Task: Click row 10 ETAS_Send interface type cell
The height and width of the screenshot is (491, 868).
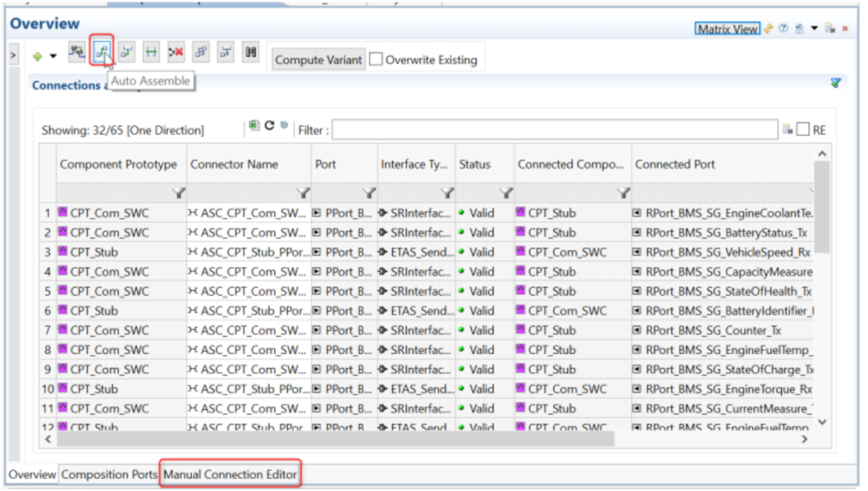Action: coord(416,389)
